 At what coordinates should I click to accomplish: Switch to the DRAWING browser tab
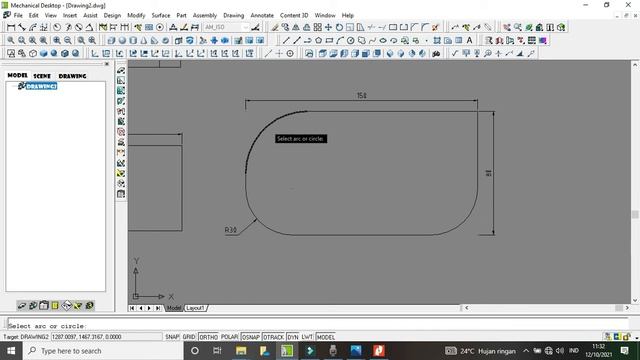(72, 76)
